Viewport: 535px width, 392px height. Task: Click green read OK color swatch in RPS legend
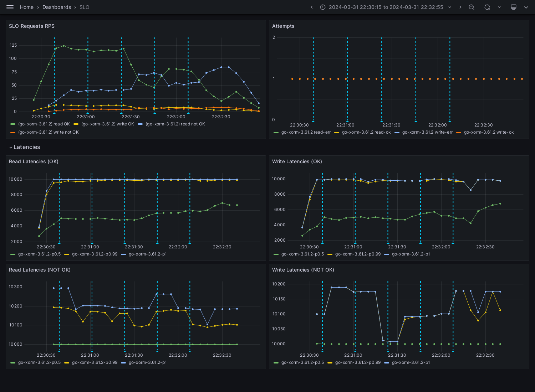(13, 124)
